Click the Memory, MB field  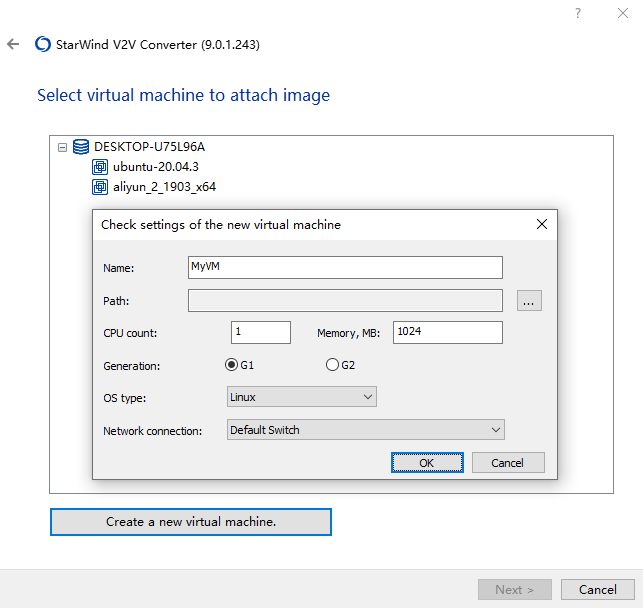pos(448,332)
